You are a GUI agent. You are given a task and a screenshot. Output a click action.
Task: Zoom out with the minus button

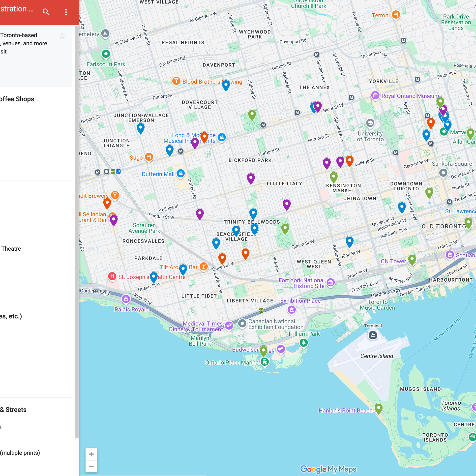(91, 466)
